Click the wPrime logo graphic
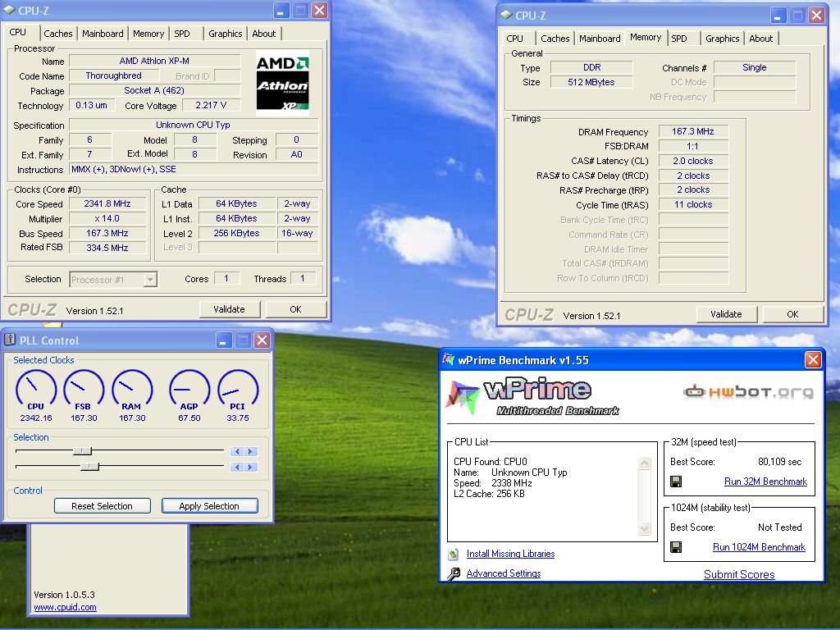The width and height of the screenshot is (840, 630). click(532, 397)
